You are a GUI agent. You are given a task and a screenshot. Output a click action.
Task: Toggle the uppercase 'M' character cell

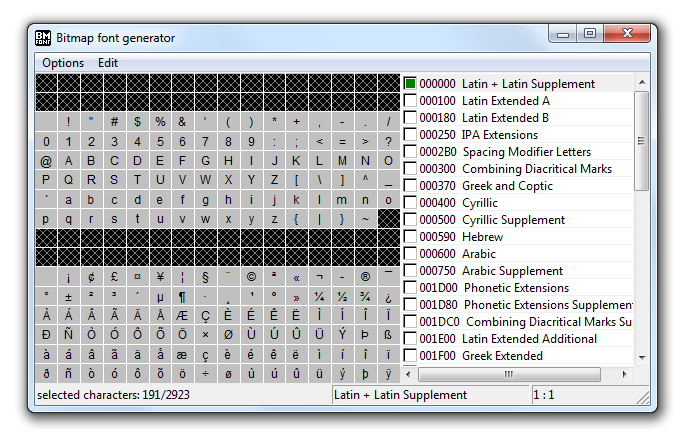coord(342,161)
